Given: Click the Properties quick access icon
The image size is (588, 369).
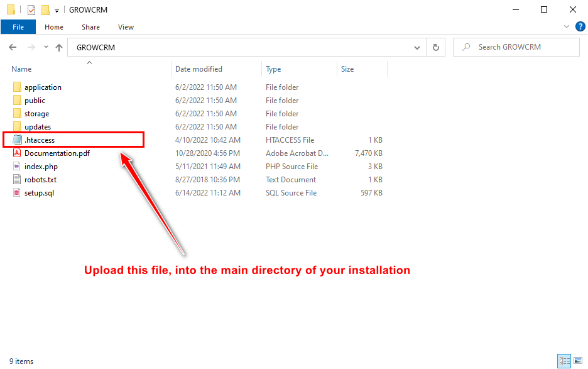Looking at the screenshot, I should [x=31, y=10].
